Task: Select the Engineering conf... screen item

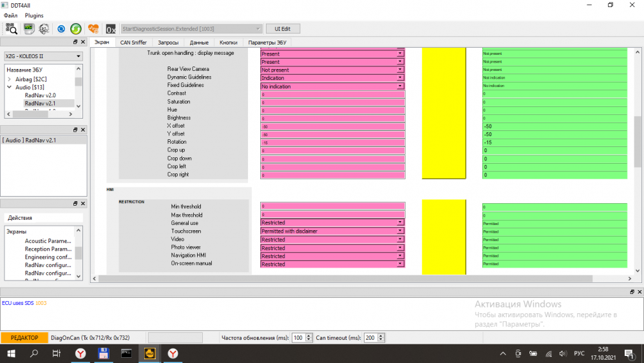Action: coord(48,257)
